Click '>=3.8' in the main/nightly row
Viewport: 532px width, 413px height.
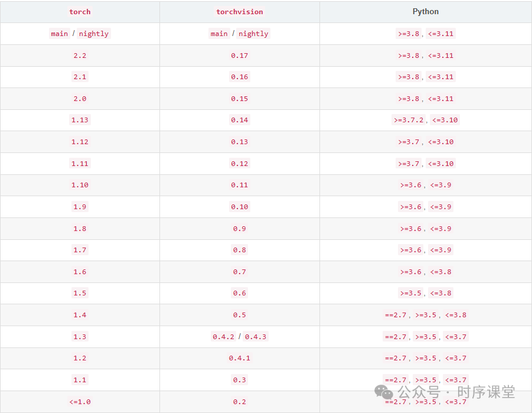tap(409, 34)
